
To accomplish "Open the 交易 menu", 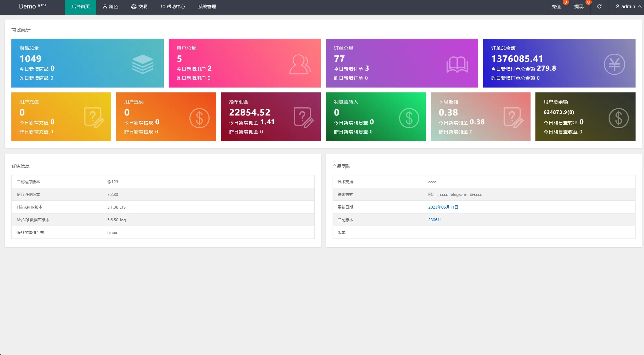I will click(139, 7).
